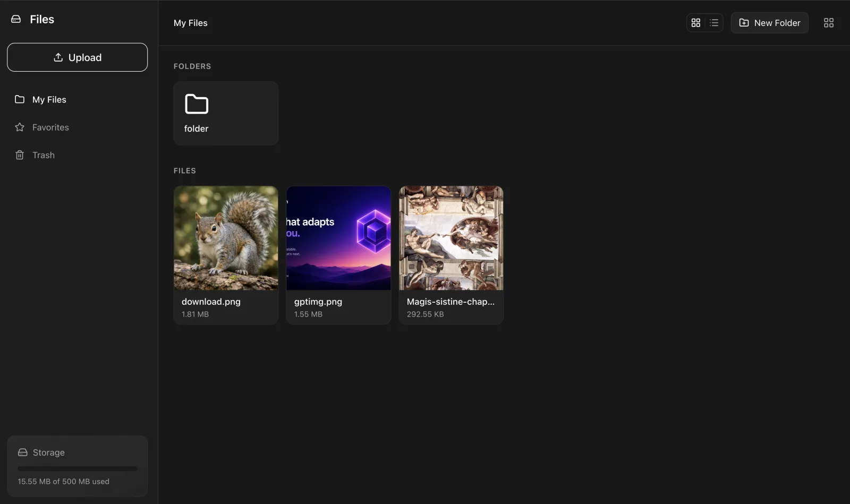
Task: Click the 1.81 MB size label
Action: pyautogui.click(x=195, y=314)
